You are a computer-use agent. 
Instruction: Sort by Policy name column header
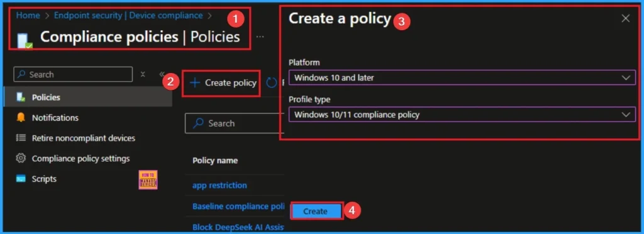click(215, 160)
